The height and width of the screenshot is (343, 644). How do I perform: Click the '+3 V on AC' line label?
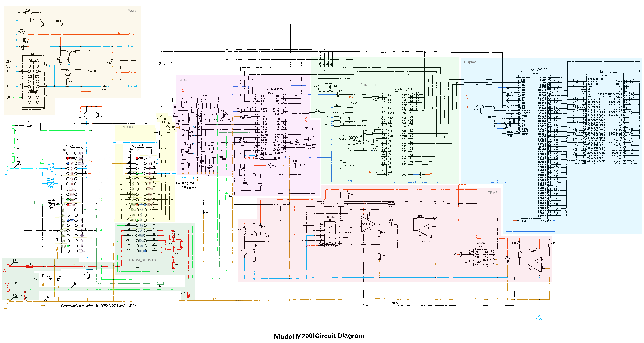point(91,71)
